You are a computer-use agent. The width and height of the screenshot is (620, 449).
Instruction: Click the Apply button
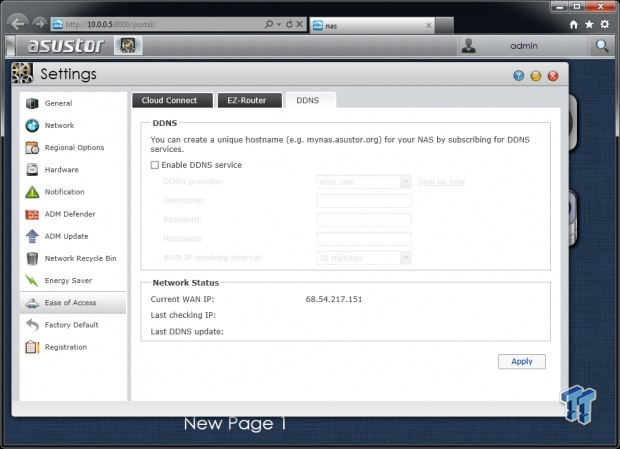(522, 361)
